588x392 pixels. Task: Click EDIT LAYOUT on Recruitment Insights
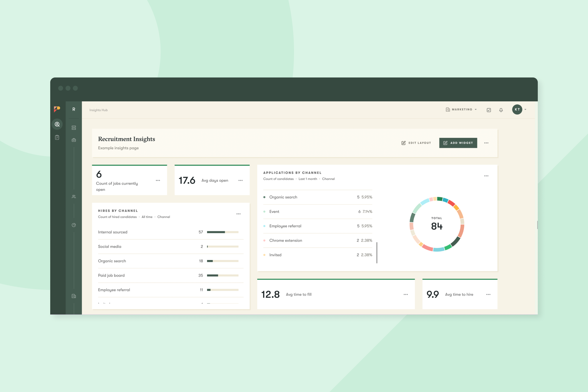pos(416,143)
